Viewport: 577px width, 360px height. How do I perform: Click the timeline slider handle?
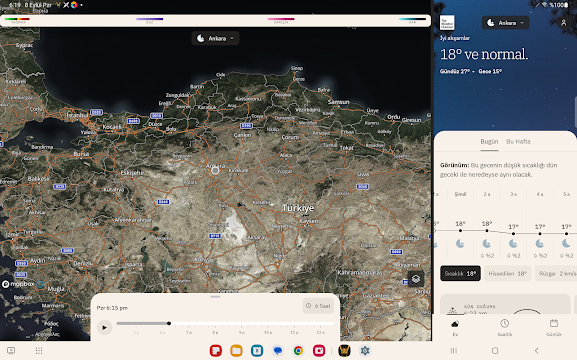click(x=169, y=323)
